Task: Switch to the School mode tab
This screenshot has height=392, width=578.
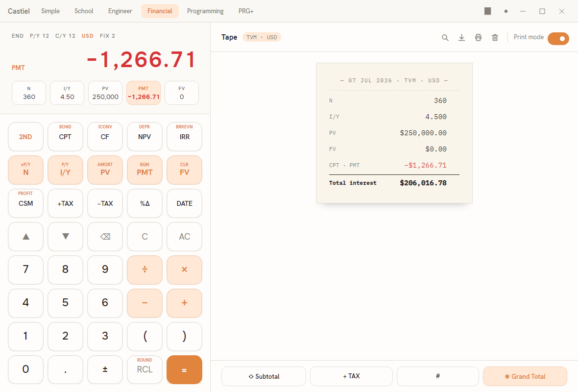Action: (x=84, y=11)
